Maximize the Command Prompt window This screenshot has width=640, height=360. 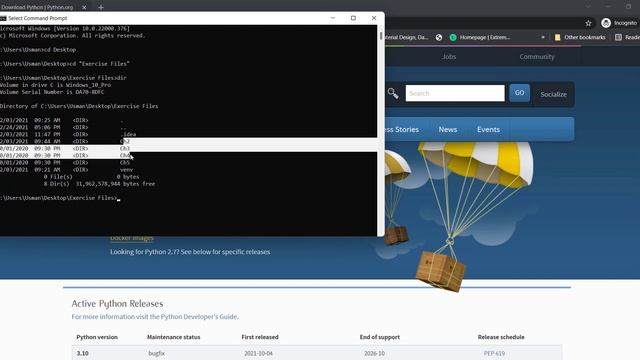(353, 18)
